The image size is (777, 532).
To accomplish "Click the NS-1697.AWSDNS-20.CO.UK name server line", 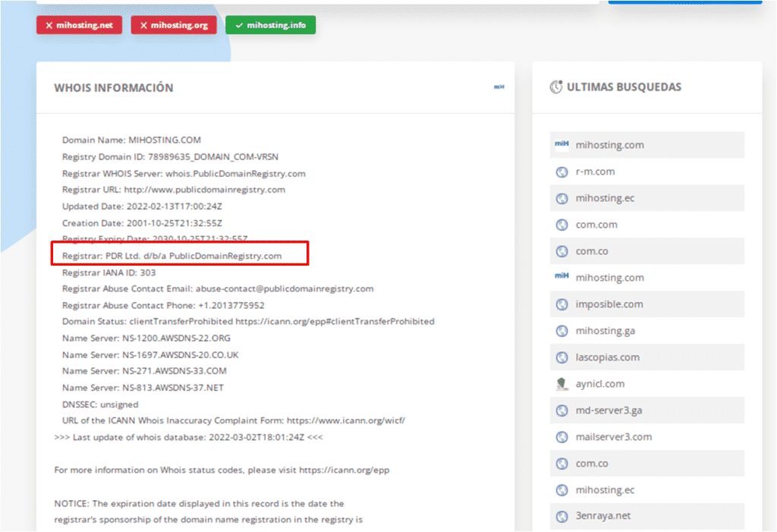I will (x=150, y=355).
